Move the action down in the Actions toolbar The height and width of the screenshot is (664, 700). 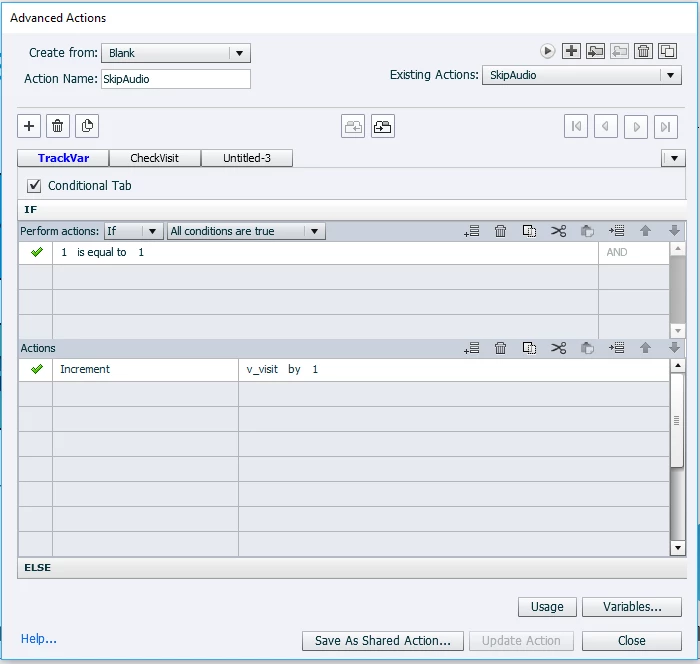pyautogui.click(x=675, y=348)
